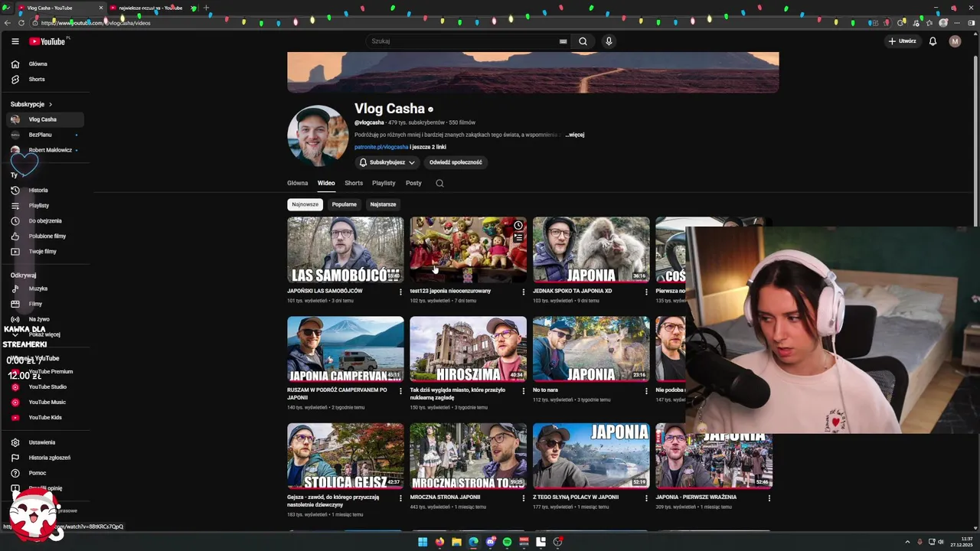Search within channel using the magnifier tab icon
Screen dimensions: 980x551
[x=439, y=184]
